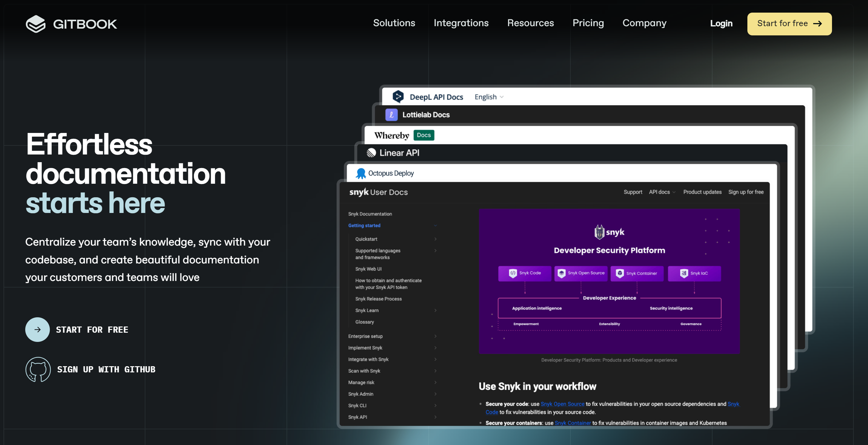Screen dimensions: 868x445
Task: Expand the Snyk CLI chevron
Action: pos(435,406)
